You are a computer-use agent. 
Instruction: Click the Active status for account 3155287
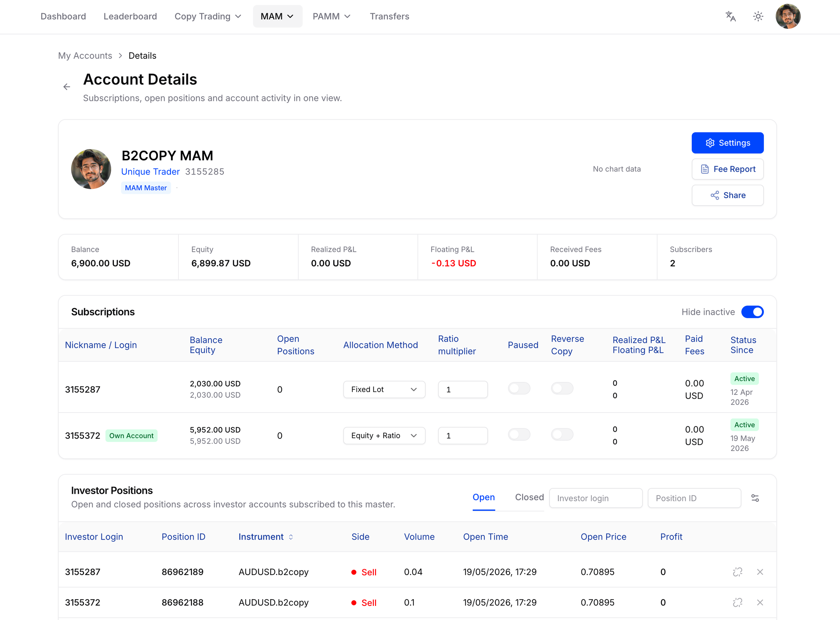[744, 379]
